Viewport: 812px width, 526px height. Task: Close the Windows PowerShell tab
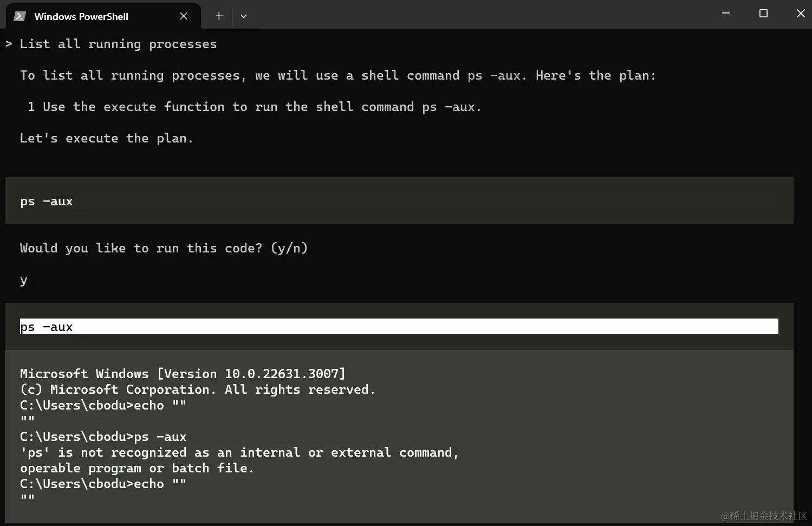183,16
